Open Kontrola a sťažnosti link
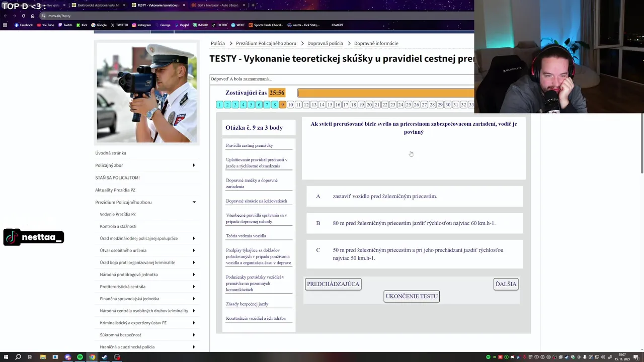Screen dimensions: 644x362 coord(118,226)
